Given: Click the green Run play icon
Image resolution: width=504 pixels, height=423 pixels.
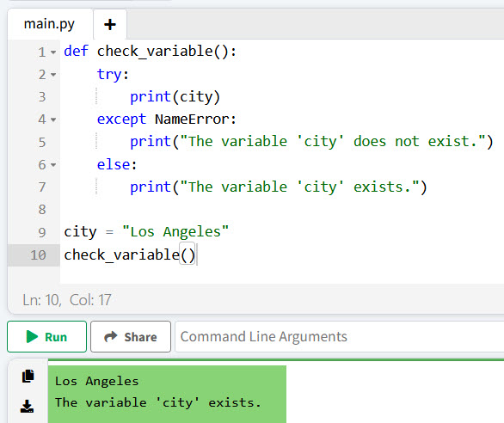Looking at the screenshot, I should point(32,337).
